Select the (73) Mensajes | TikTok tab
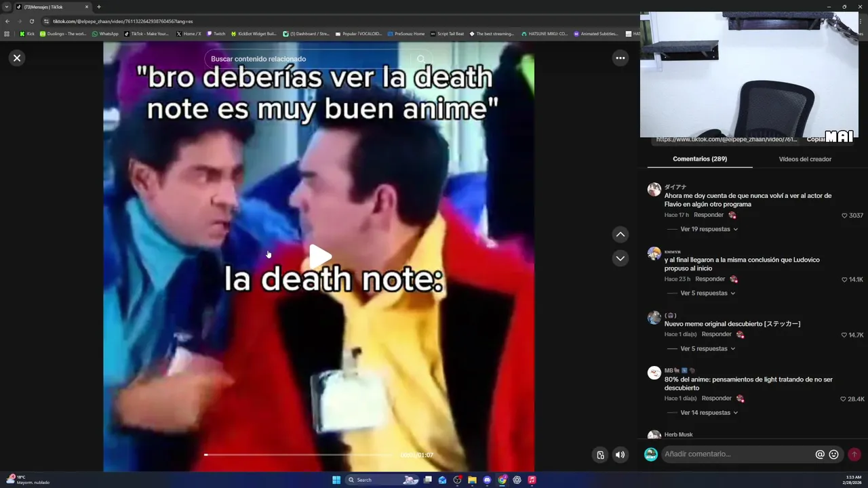The image size is (868, 488). coord(52,7)
